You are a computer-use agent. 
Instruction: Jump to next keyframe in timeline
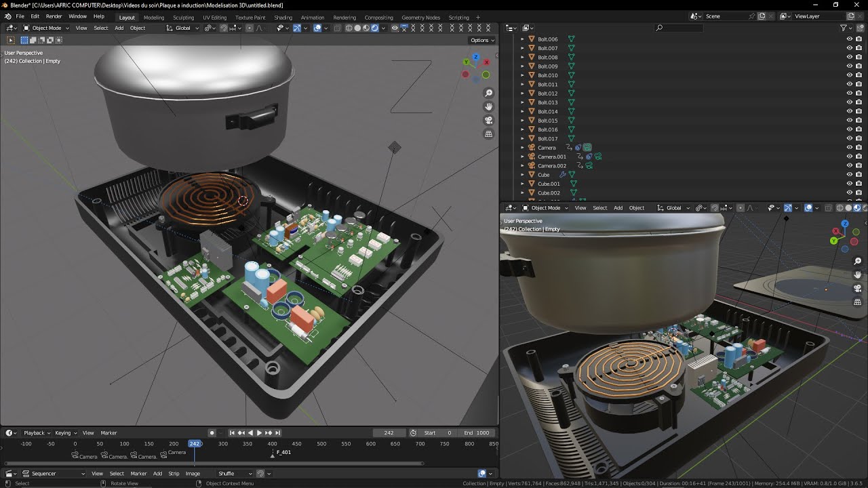[x=269, y=432]
